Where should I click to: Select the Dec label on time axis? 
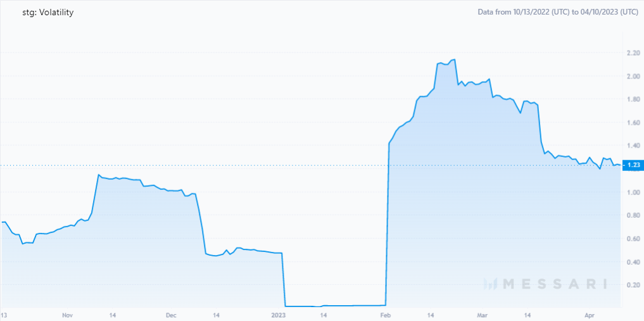[x=171, y=315]
